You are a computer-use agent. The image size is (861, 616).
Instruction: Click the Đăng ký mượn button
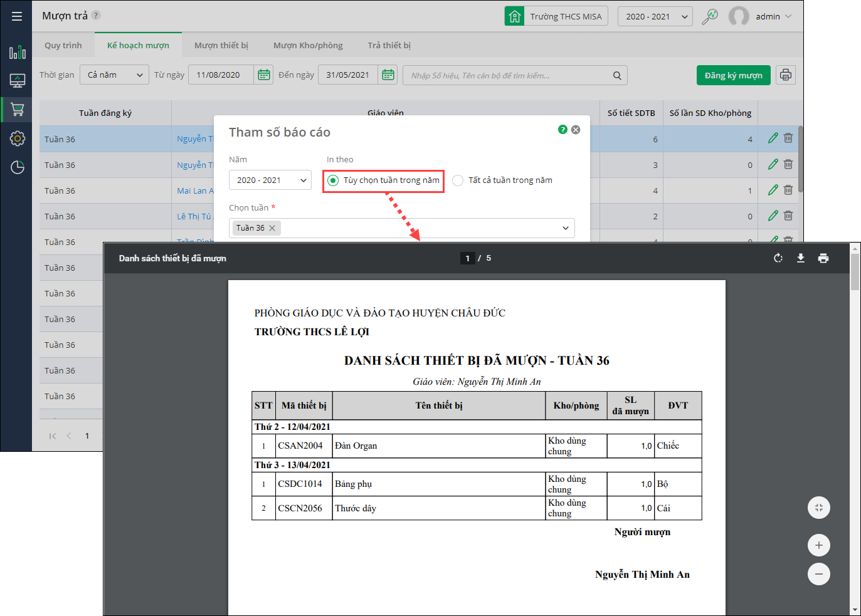(733, 75)
